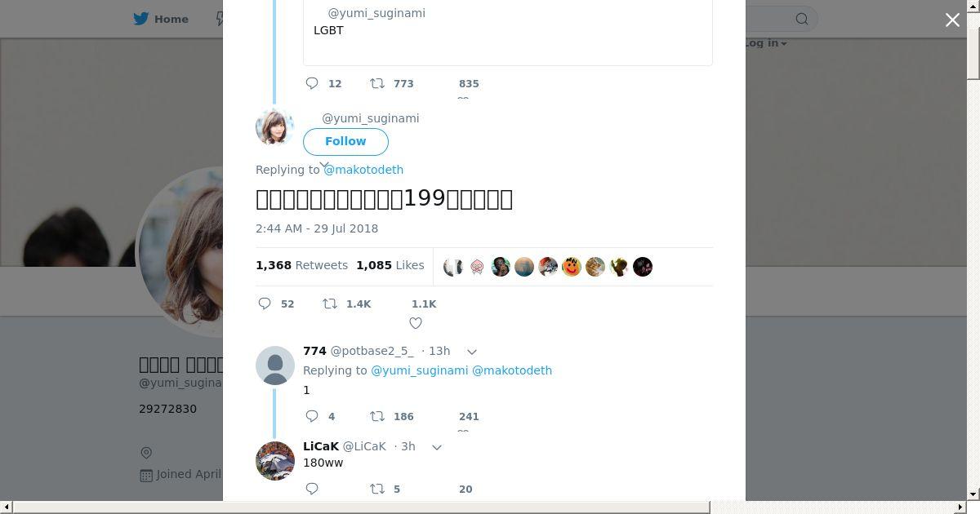Follow @yumi_suginami

pyautogui.click(x=345, y=141)
